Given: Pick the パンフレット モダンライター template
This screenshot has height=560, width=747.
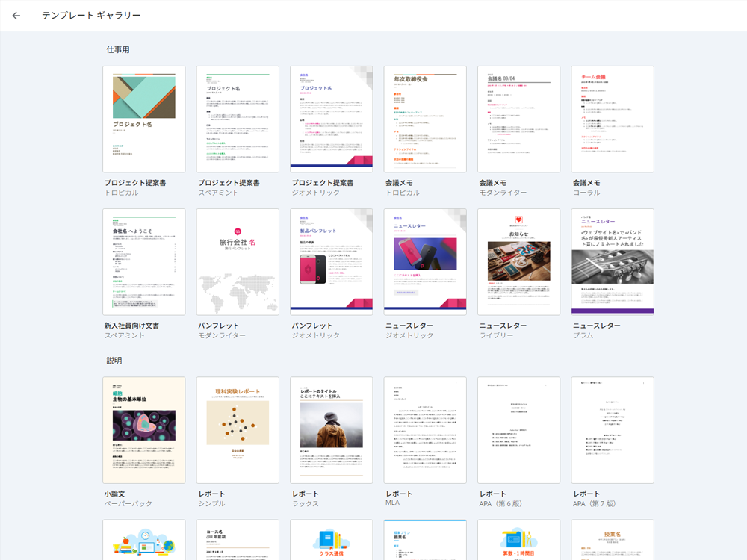Looking at the screenshot, I should [238, 262].
